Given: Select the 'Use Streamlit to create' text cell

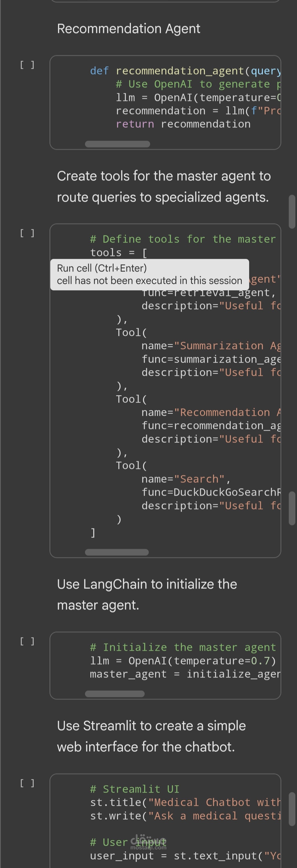Looking at the screenshot, I should [151, 736].
